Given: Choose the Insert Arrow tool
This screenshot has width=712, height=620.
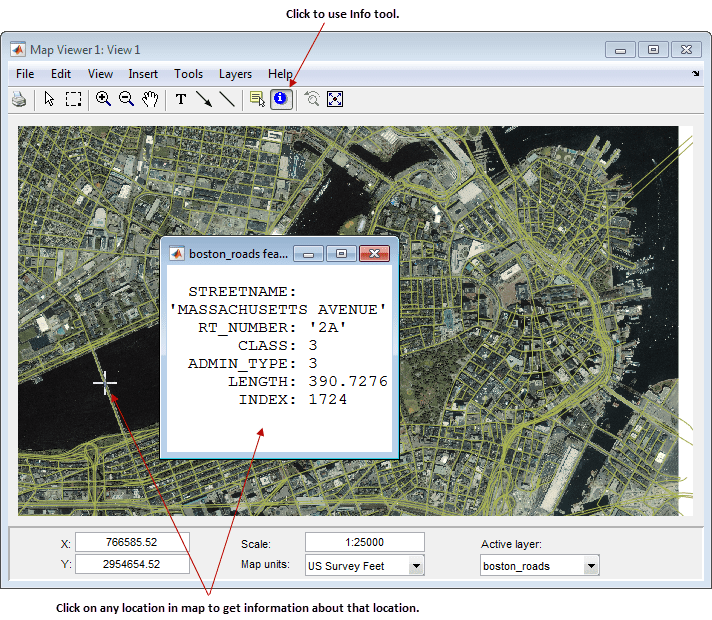Looking at the screenshot, I should point(204,99).
